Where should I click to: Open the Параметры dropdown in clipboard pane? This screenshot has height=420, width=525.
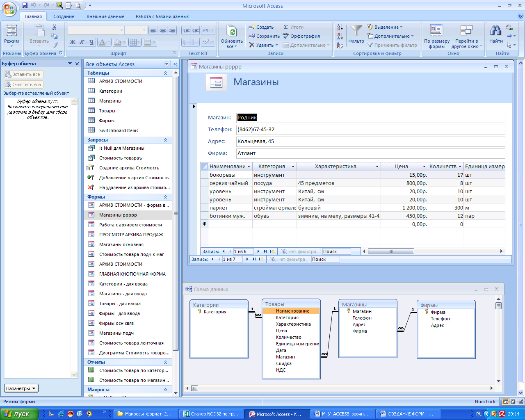(x=21, y=388)
